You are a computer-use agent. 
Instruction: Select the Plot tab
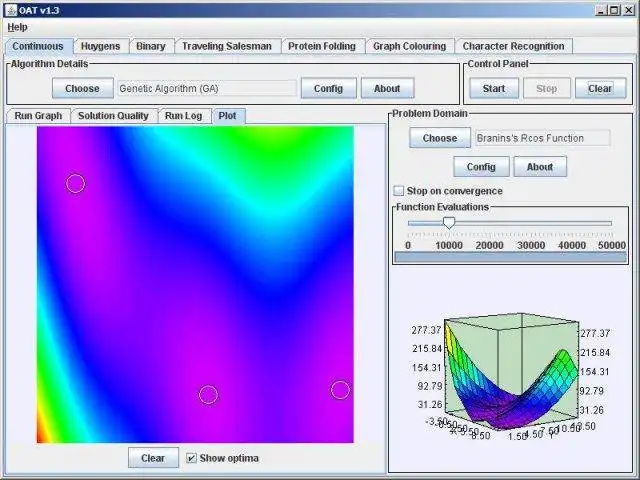pyautogui.click(x=227, y=116)
